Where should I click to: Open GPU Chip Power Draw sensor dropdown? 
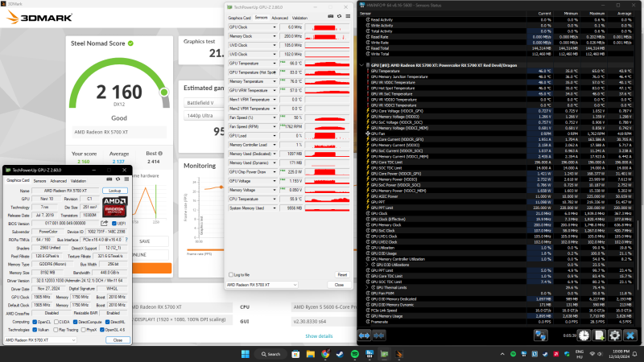(275, 172)
